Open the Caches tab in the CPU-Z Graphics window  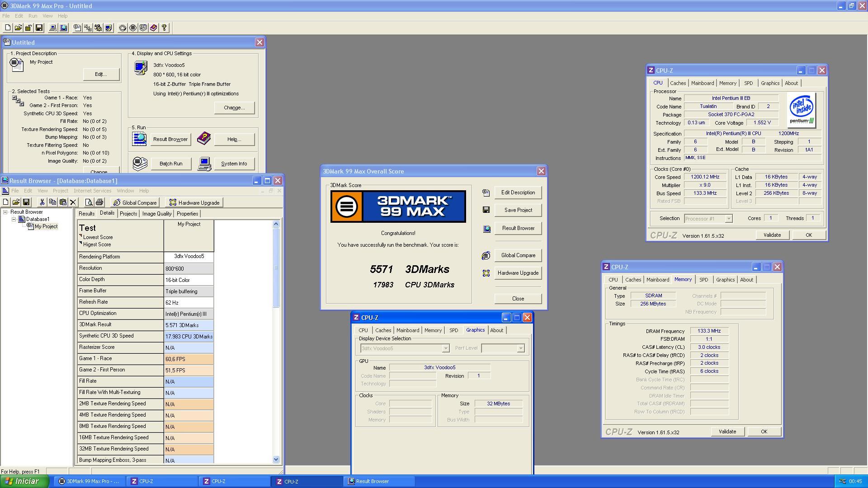tap(383, 330)
